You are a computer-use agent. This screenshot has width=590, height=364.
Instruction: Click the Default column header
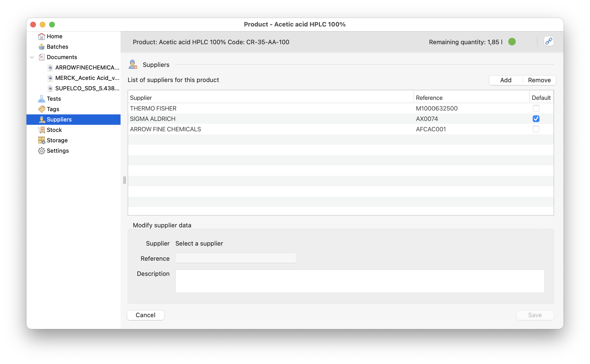click(x=541, y=98)
